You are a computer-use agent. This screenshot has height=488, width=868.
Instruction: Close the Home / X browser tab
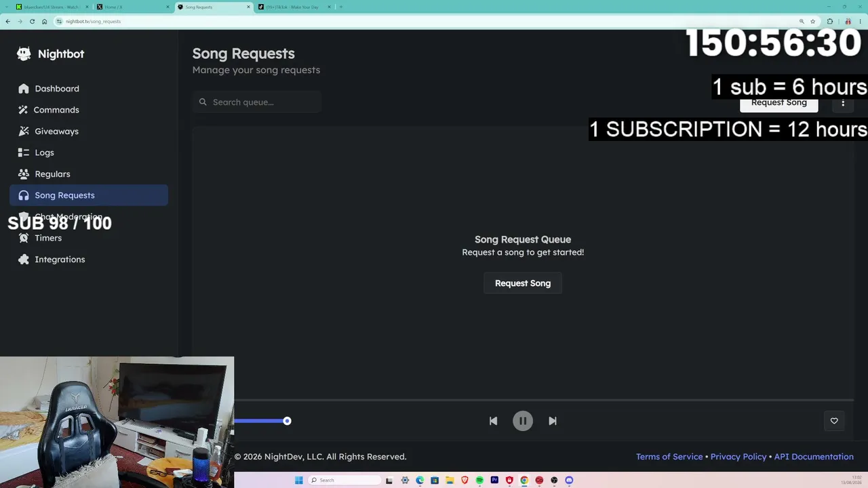(x=167, y=7)
